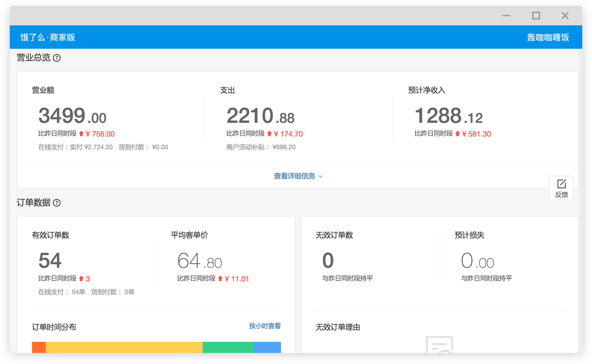Open the 饿了么·商家版 header label
This screenshot has height=364, width=592.
pos(47,37)
